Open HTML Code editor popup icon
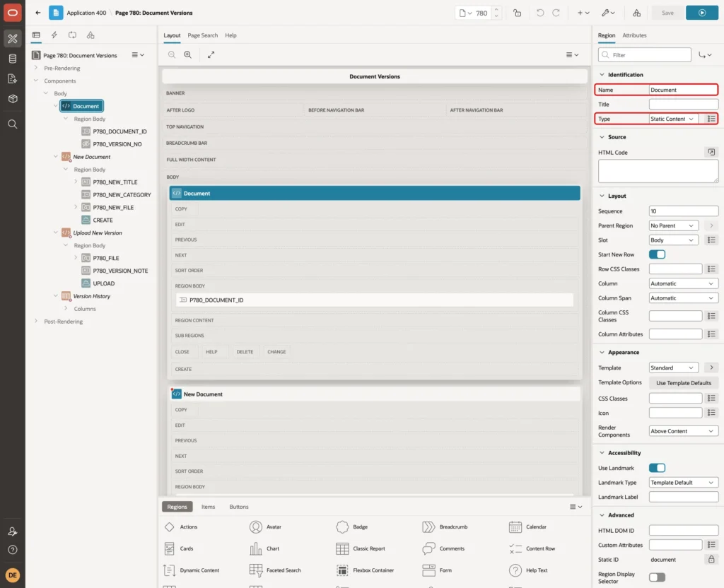The height and width of the screenshot is (588, 724). point(711,153)
